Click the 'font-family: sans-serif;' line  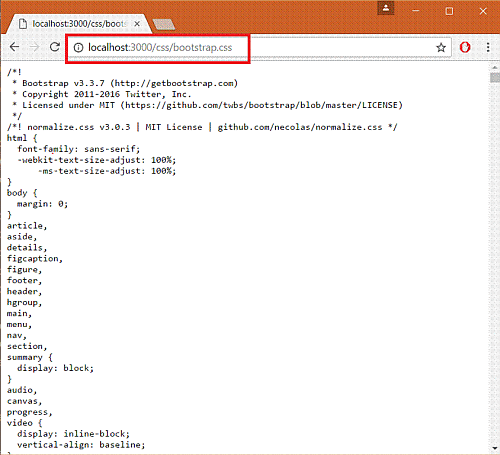(x=79, y=149)
